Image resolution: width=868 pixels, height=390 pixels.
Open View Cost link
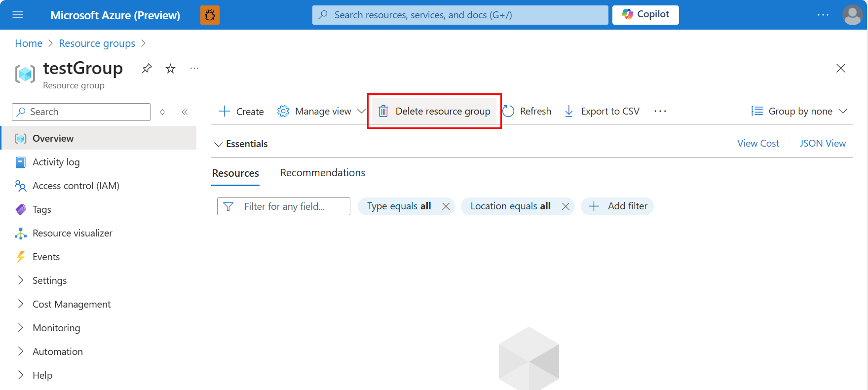coord(758,143)
